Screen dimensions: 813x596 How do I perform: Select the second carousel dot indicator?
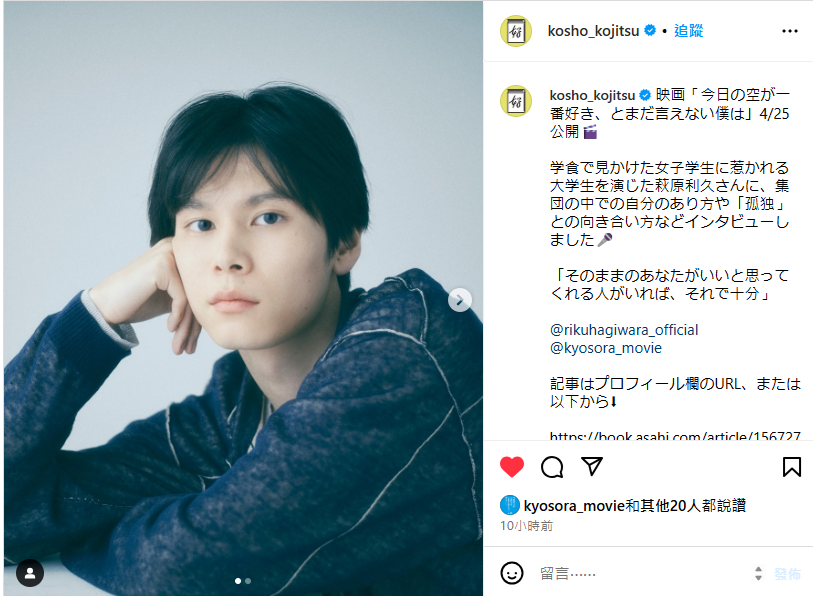click(x=248, y=581)
